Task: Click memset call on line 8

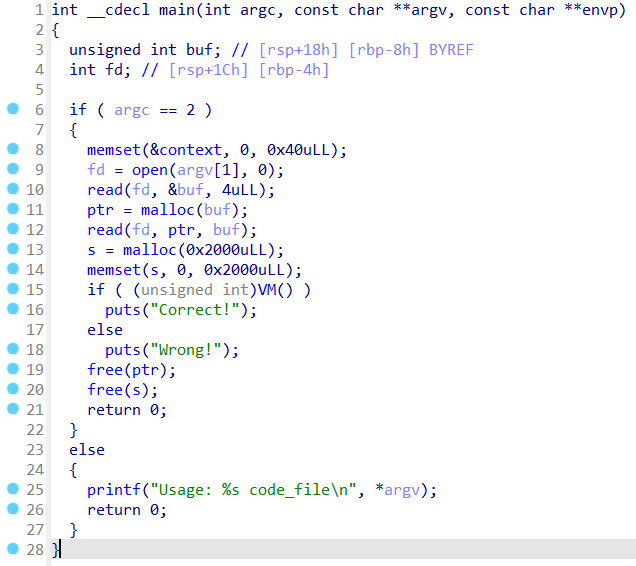Action: (114, 150)
